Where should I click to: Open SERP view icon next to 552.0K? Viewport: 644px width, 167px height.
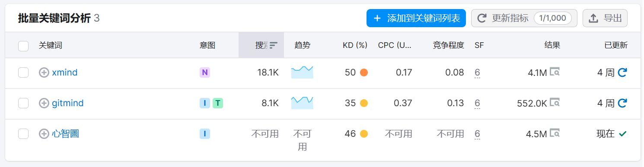click(555, 103)
